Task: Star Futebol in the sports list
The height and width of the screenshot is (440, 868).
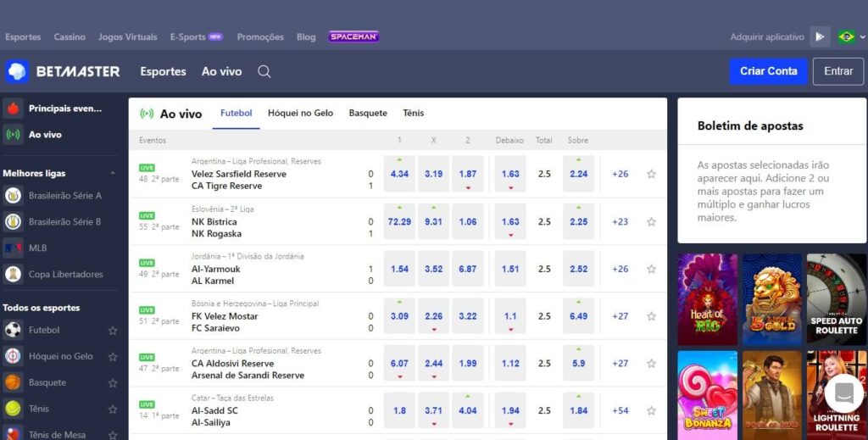Action: 113,331
